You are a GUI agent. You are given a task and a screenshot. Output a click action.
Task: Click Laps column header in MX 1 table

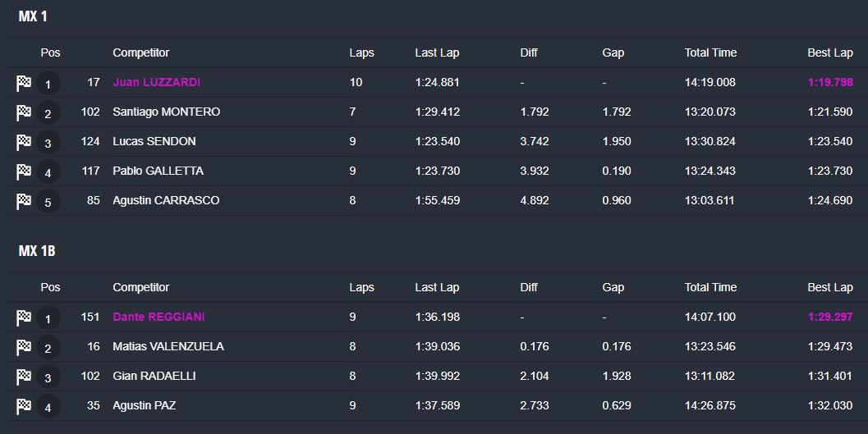point(361,53)
